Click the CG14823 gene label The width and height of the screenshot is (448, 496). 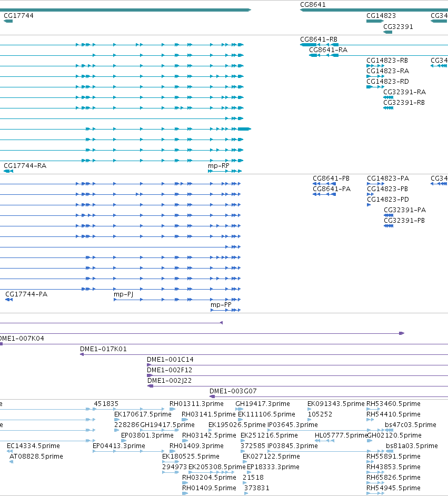381,15
